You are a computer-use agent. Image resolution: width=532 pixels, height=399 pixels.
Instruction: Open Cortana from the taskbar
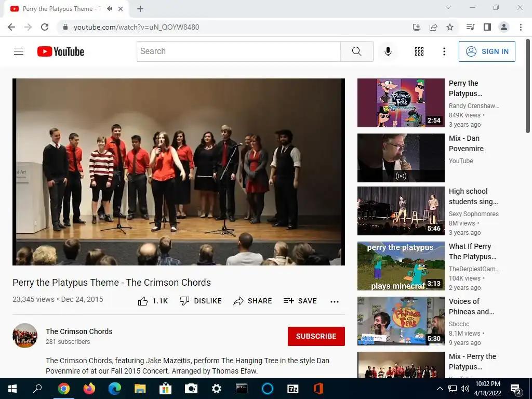(268, 389)
